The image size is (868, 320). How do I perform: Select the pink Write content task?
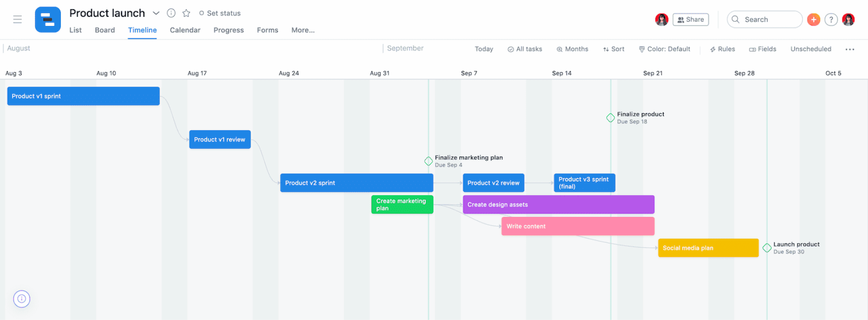(578, 226)
